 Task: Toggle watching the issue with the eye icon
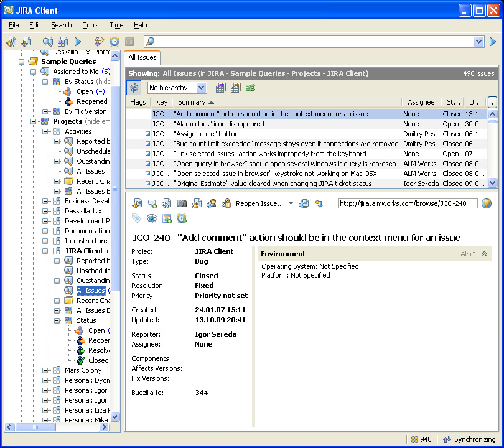(x=152, y=219)
